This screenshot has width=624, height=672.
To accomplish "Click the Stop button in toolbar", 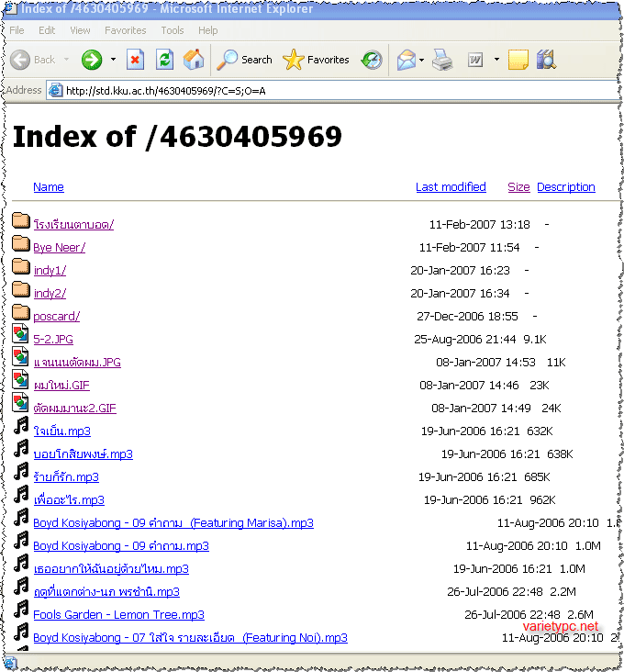I will [x=136, y=60].
